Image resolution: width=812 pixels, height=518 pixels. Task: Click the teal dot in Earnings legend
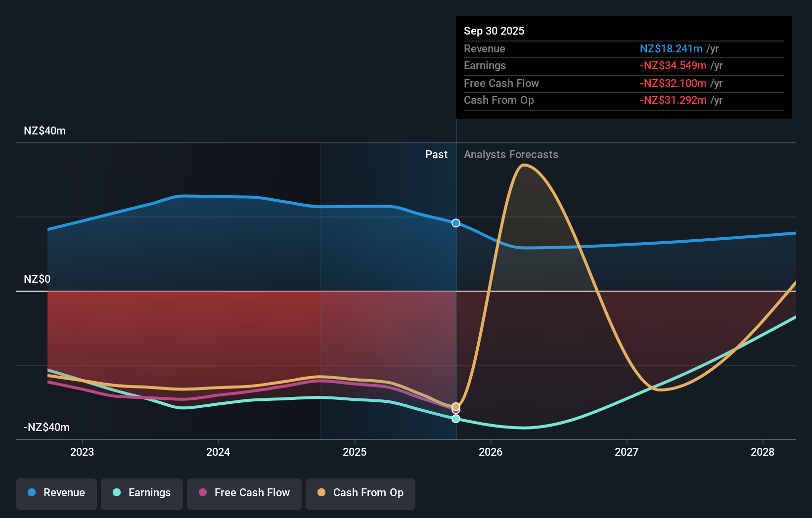click(x=117, y=492)
